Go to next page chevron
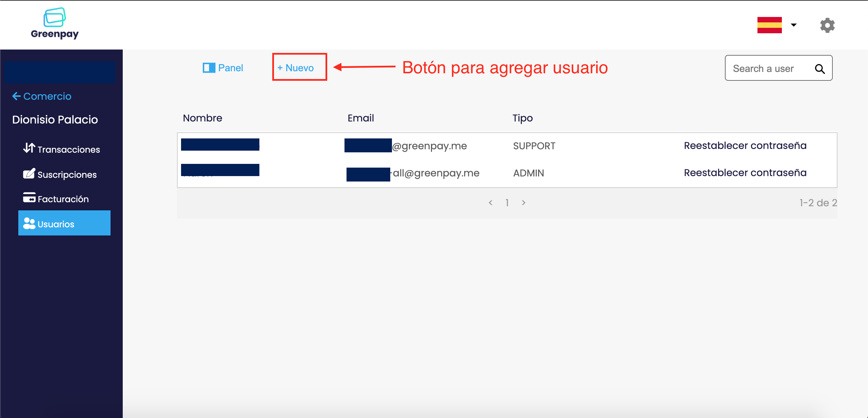Image resolution: width=868 pixels, height=418 pixels. click(524, 203)
